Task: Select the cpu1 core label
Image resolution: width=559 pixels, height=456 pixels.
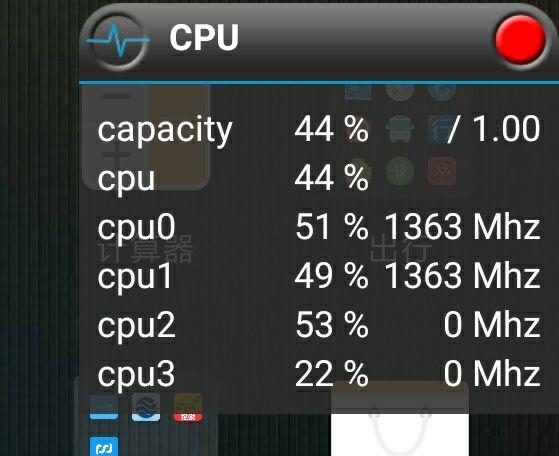Action: (135, 278)
